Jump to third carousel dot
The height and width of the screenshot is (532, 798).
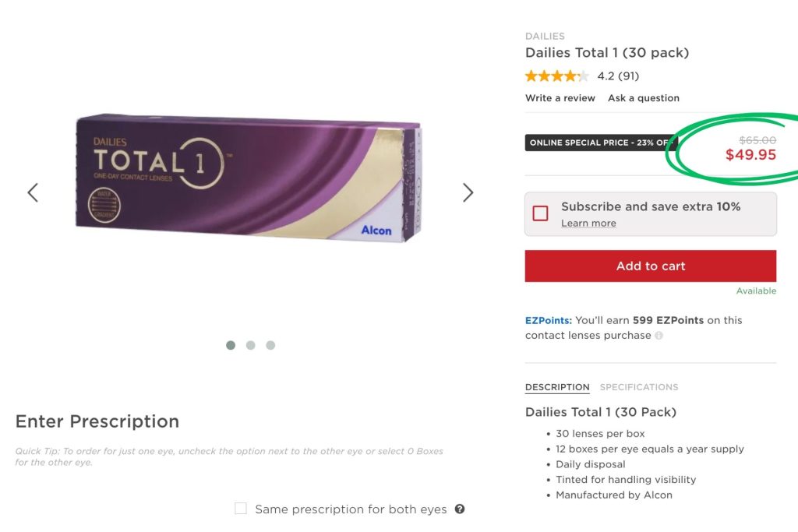pos(270,345)
